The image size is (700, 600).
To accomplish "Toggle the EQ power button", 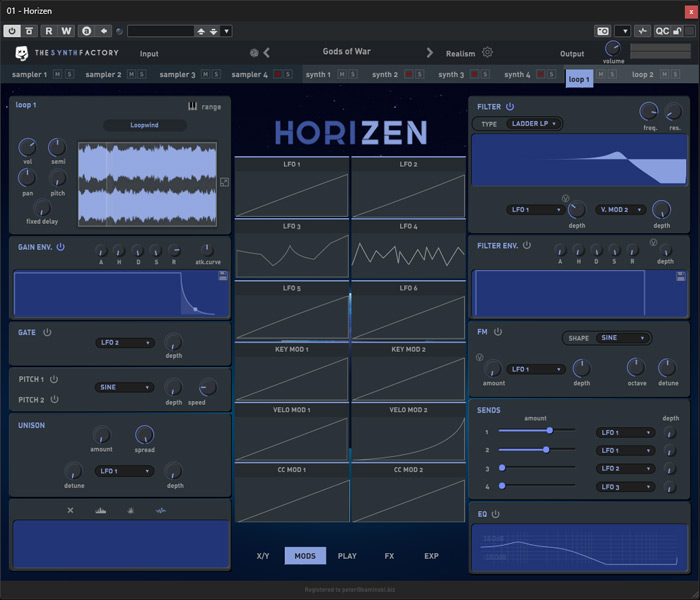I will pos(495,514).
